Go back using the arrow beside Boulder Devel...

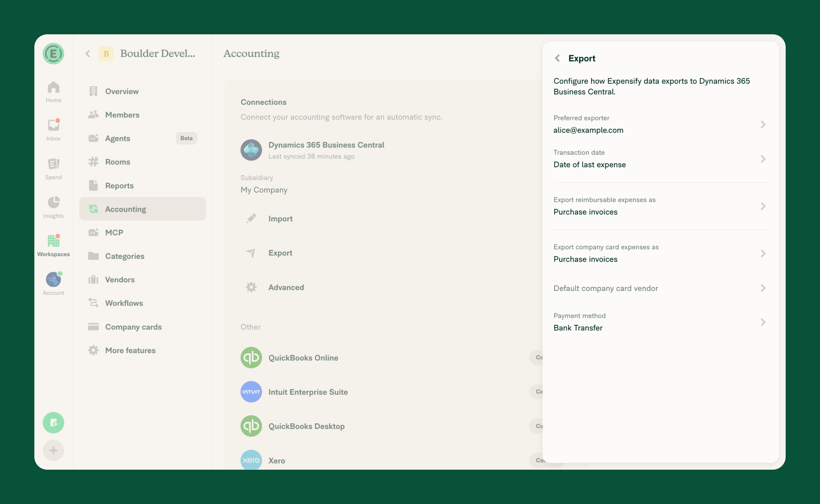88,54
